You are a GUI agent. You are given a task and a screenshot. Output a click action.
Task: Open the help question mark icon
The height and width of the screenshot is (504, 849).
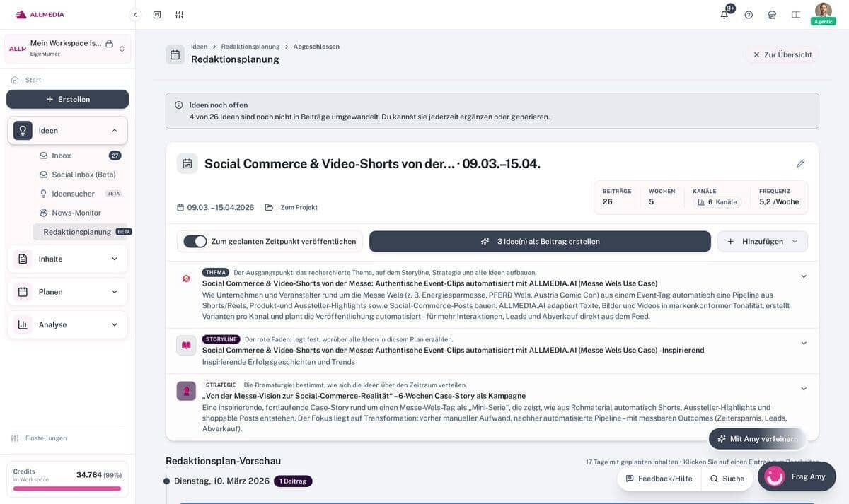749,15
